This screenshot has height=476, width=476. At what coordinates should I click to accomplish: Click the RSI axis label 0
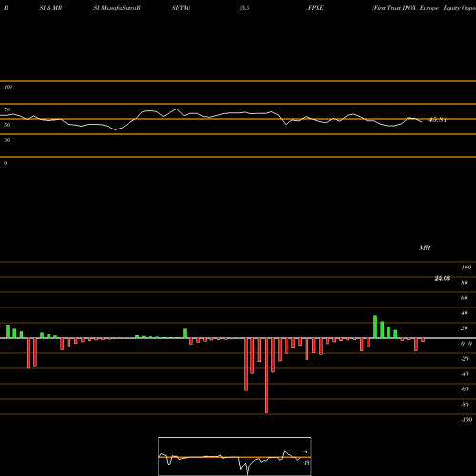click(5, 163)
